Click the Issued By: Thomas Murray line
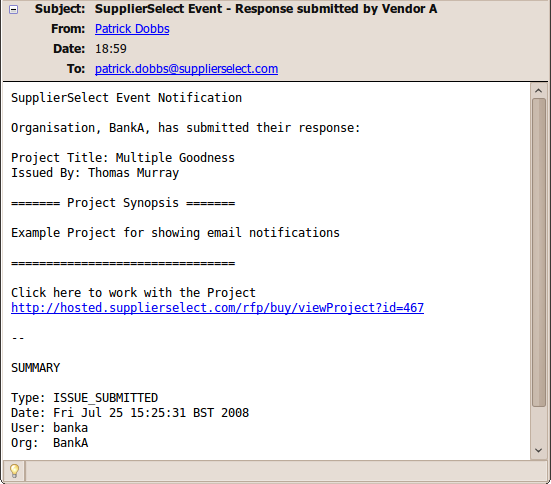Viewport: 551px width, 484px height. pyautogui.click(x=95, y=173)
